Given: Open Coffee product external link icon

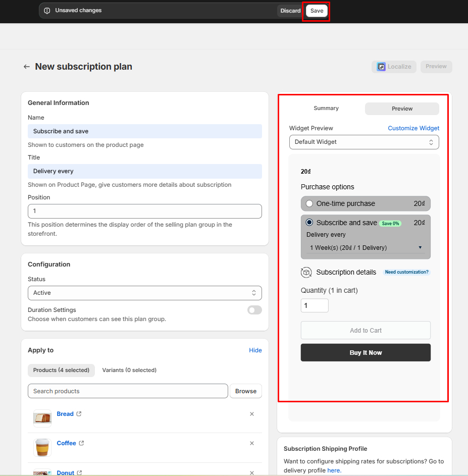Looking at the screenshot, I should (81, 443).
